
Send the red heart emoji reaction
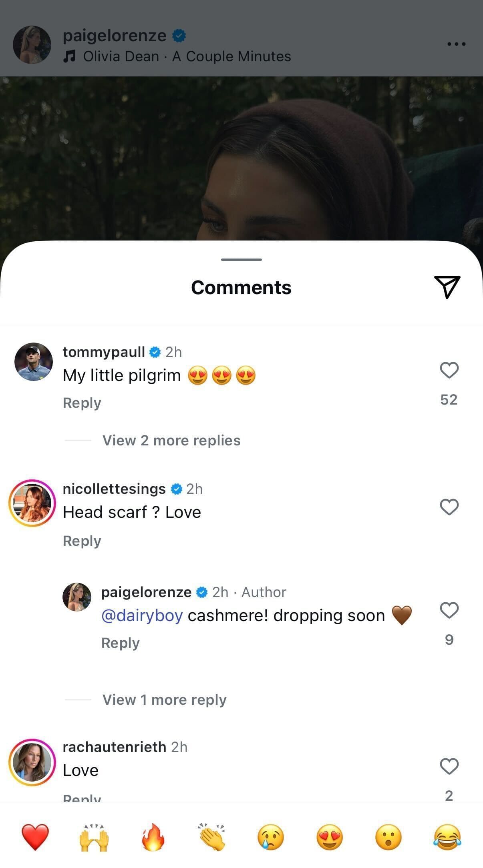pyautogui.click(x=35, y=836)
